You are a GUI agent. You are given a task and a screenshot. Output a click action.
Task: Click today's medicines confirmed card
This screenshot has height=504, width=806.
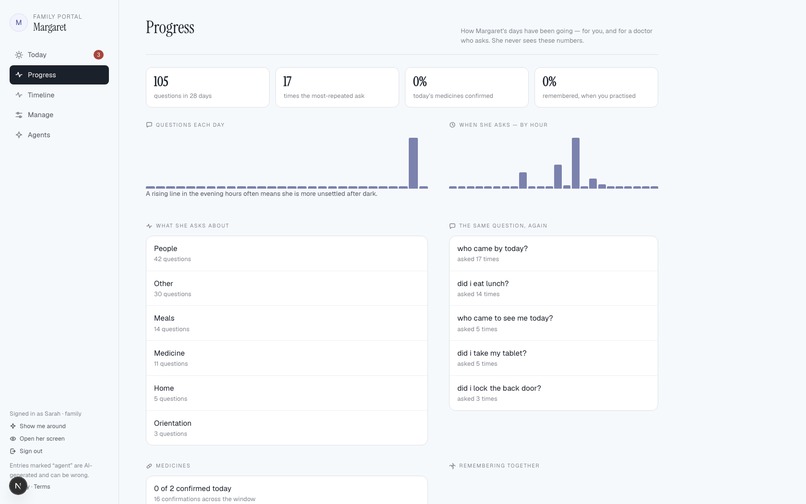(x=467, y=87)
